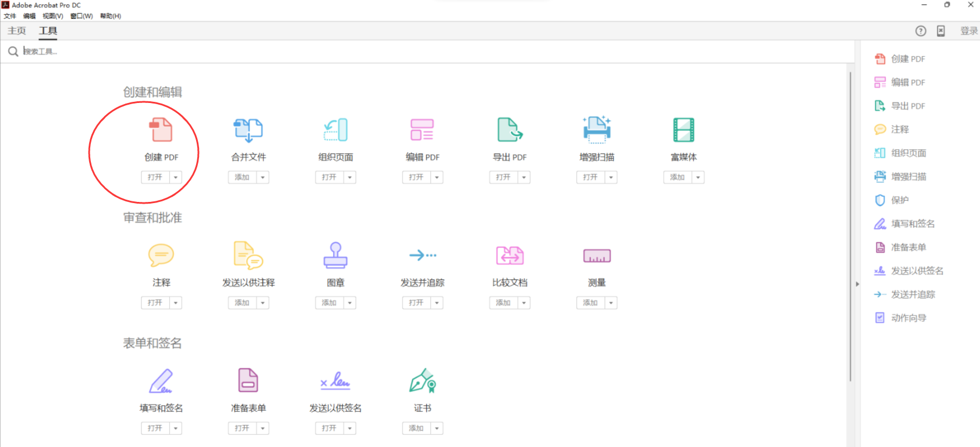Select 创建 PDF in right sidebar
This screenshot has height=447, width=980.
point(900,59)
